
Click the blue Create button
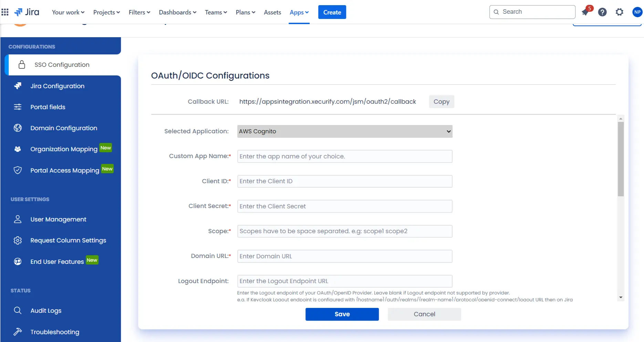pyautogui.click(x=332, y=12)
